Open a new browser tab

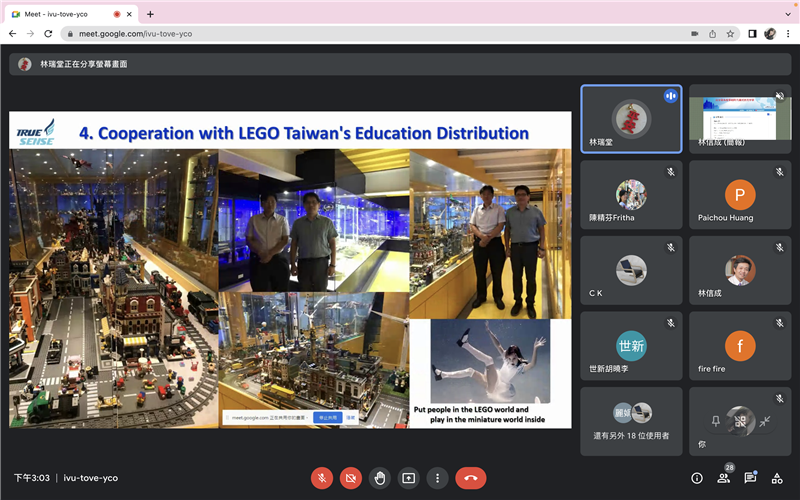tap(150, 14)
